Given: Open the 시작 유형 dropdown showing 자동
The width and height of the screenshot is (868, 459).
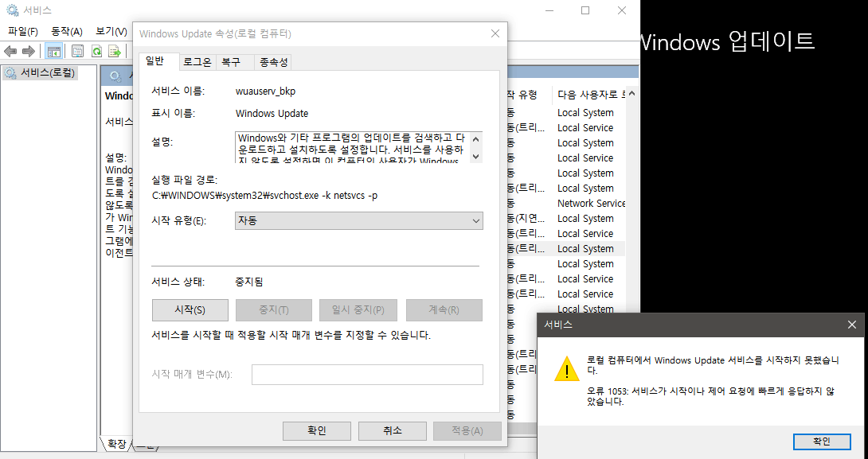Looking at the screenshot, I should pyautogui.click(x=358, y=220).
